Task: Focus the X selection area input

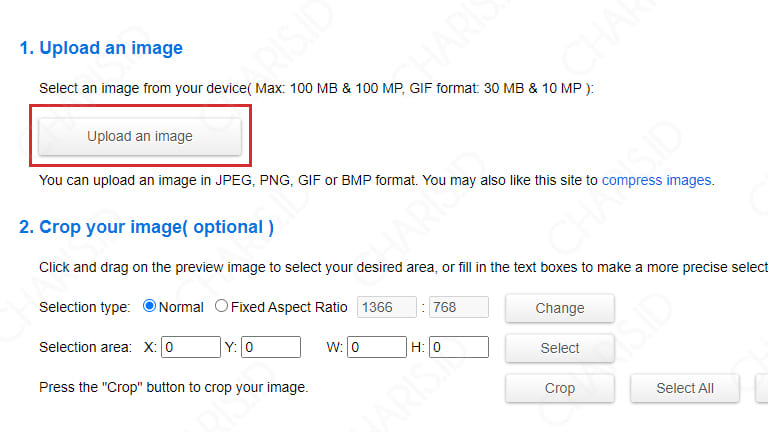Action: click(x=191, y=347)
